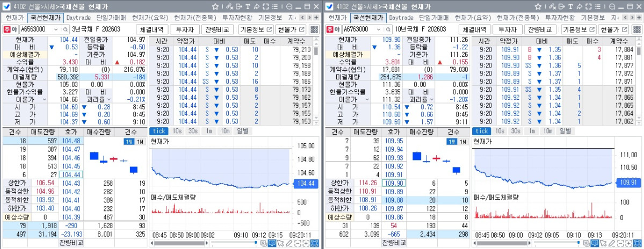Open 현물가 popup button in left window
The image size is (644, 249).
(291, 30)
